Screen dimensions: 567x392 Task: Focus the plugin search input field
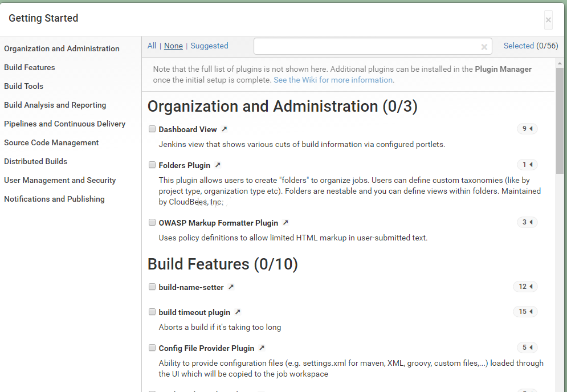(373, 46)
